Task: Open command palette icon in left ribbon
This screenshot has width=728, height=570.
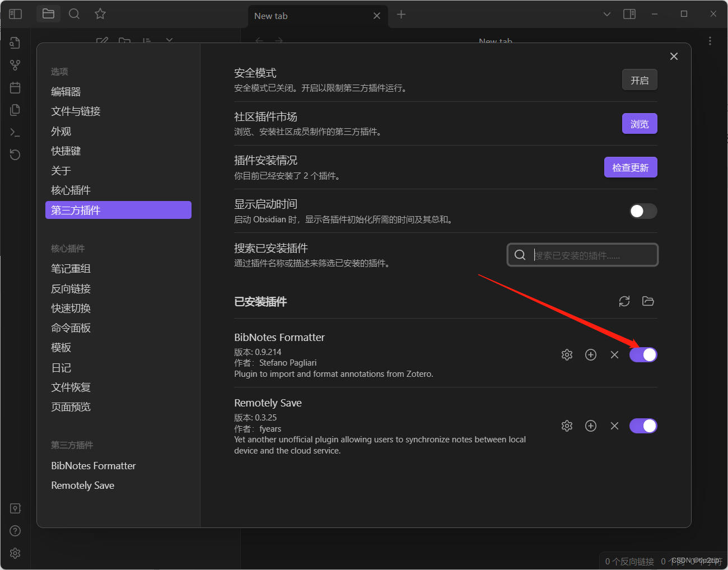Action: click(x=15, y=133)
